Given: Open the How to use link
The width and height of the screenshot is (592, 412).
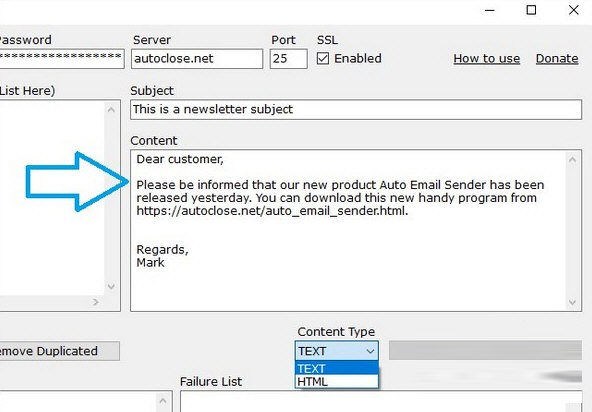Looking at the screenshot, I should point(486,59).
